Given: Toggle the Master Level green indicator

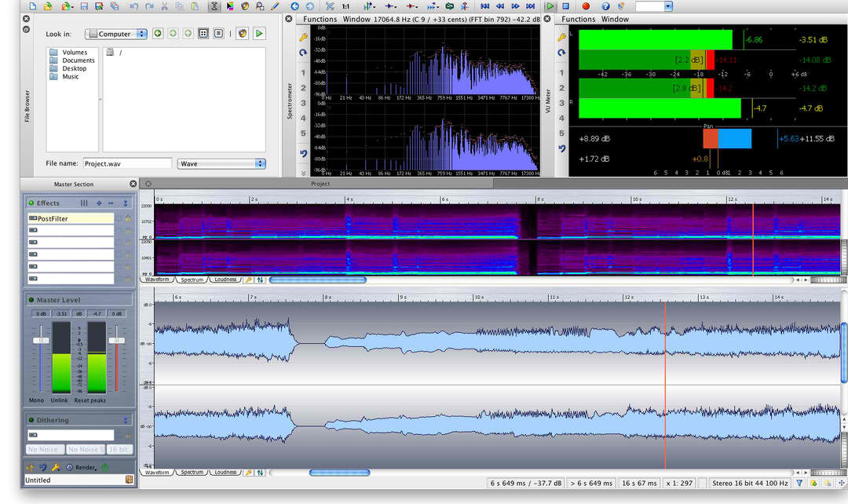Looking at the screenshot, I should coord(31,300).
